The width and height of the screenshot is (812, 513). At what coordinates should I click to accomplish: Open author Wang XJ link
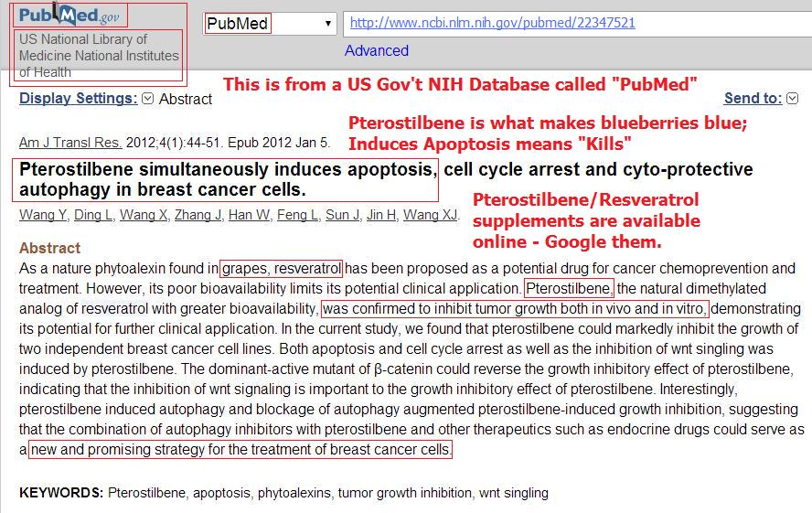pos(431,215)
